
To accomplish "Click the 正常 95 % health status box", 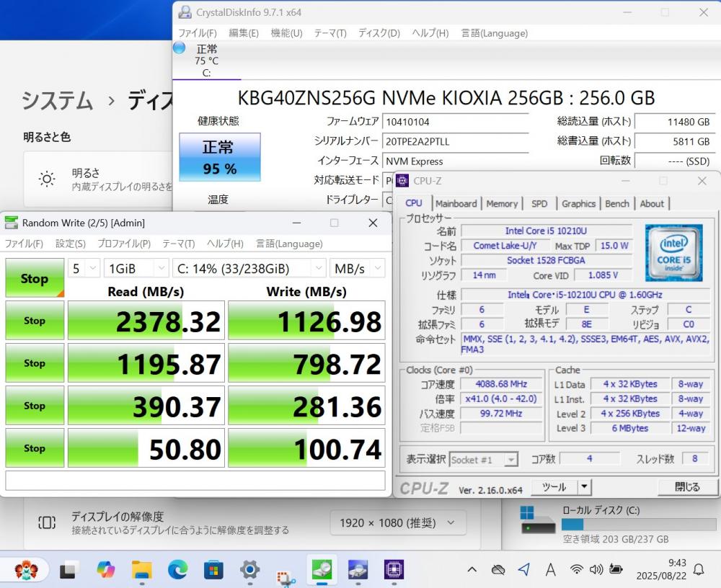I will point(220,157).
